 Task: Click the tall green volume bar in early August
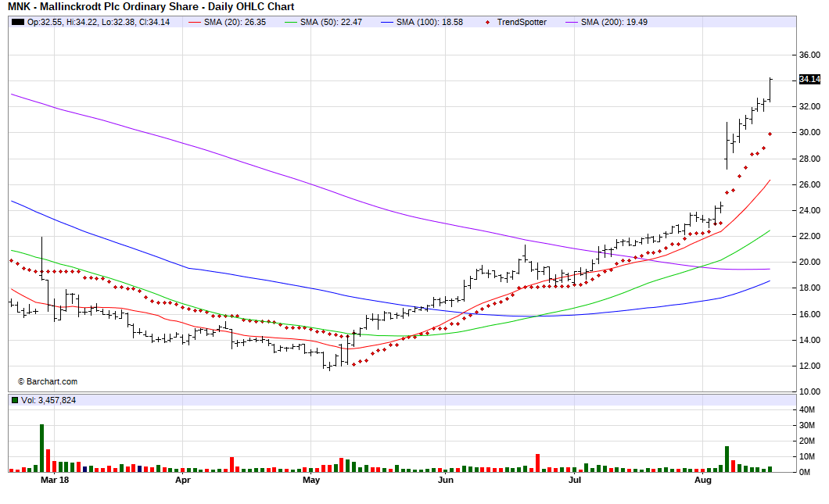click(x=727, y=459)
